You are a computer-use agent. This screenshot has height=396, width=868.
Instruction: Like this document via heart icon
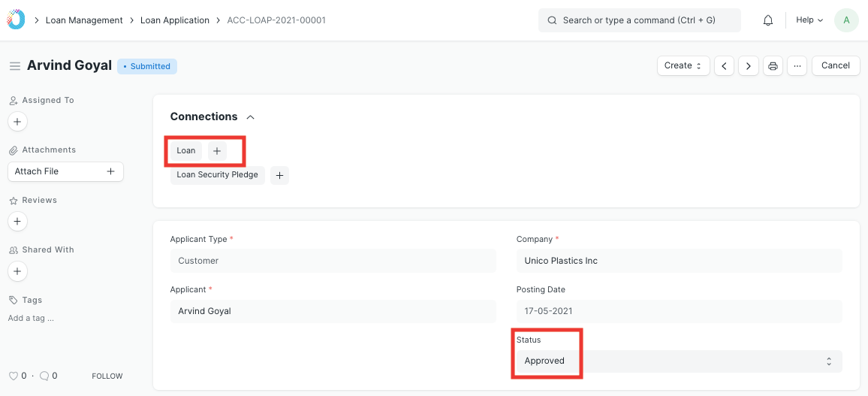(14, 376)
